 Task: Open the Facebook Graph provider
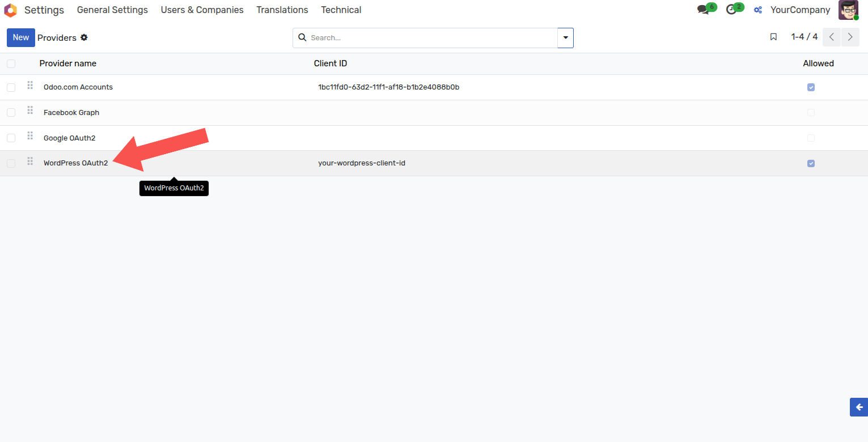point(71,113)
